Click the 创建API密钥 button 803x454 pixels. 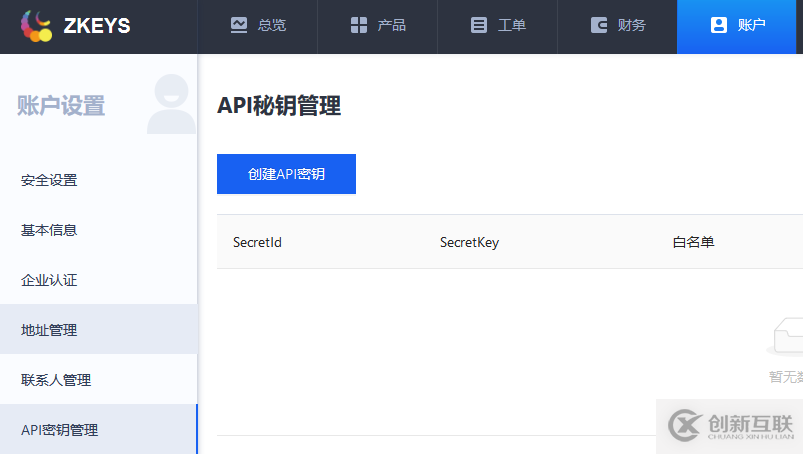286,174
